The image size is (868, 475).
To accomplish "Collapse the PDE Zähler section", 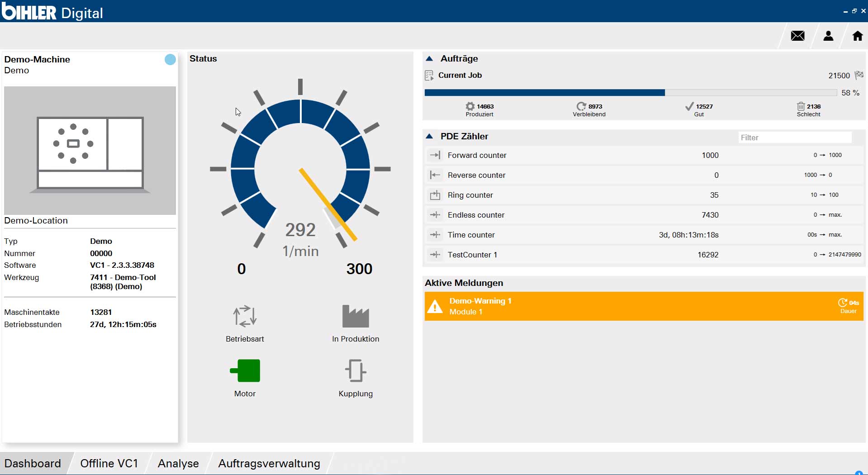I will click(430, 137).
